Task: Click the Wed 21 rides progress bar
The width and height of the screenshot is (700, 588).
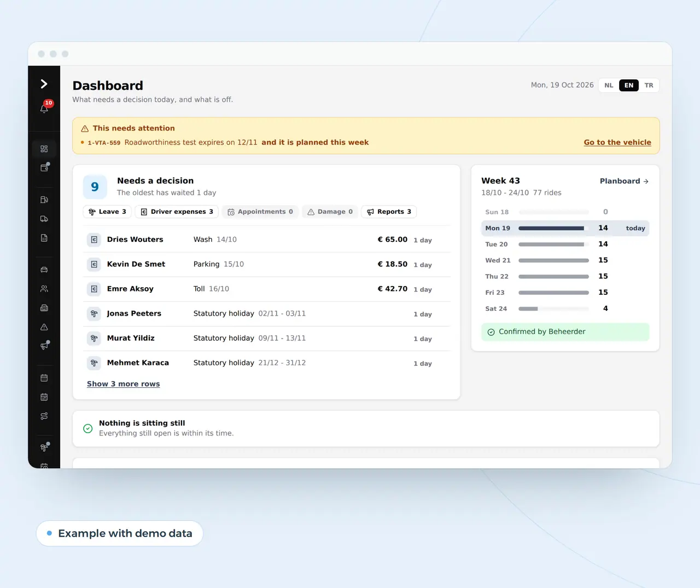Action: [x=553, y=260]
